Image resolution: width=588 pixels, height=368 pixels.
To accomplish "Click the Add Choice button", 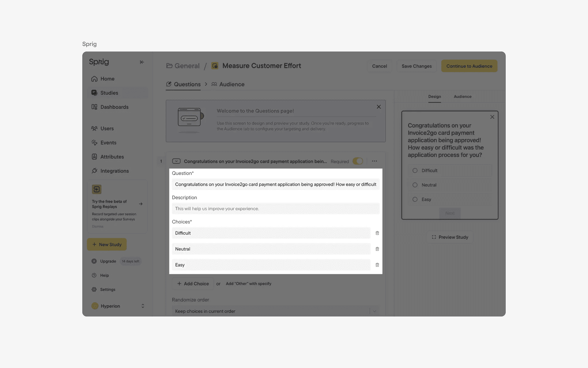I will pos(193,284).
